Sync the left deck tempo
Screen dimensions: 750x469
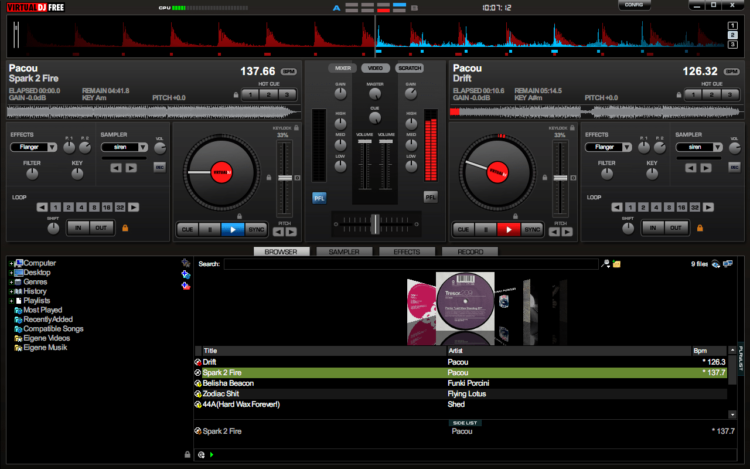coord(256,229)
